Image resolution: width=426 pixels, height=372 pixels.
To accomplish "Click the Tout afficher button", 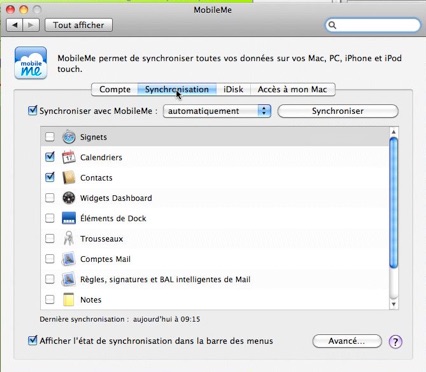I will pyautogui.click(x=78, y=25).
